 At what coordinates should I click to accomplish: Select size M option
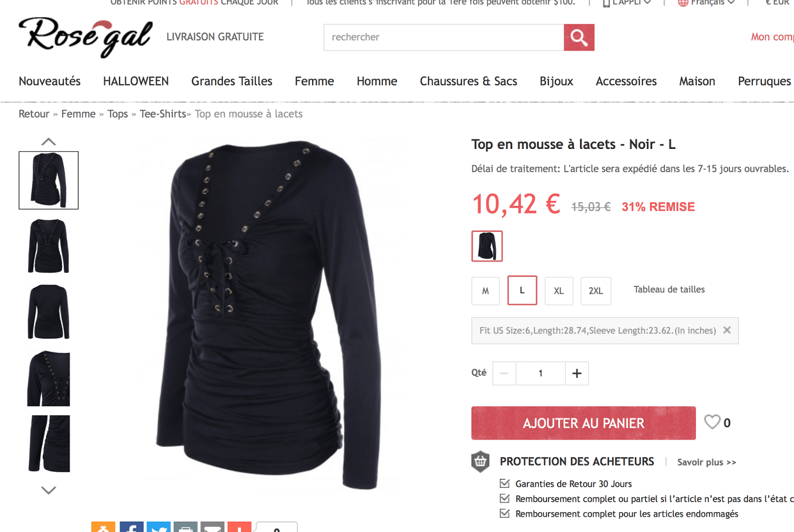pos(485,291)
